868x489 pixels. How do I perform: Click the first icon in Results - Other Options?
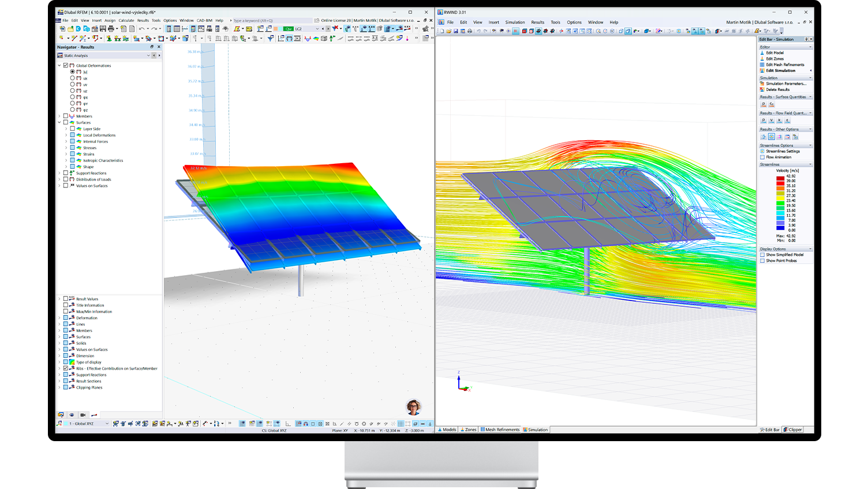tap(764, 137)
